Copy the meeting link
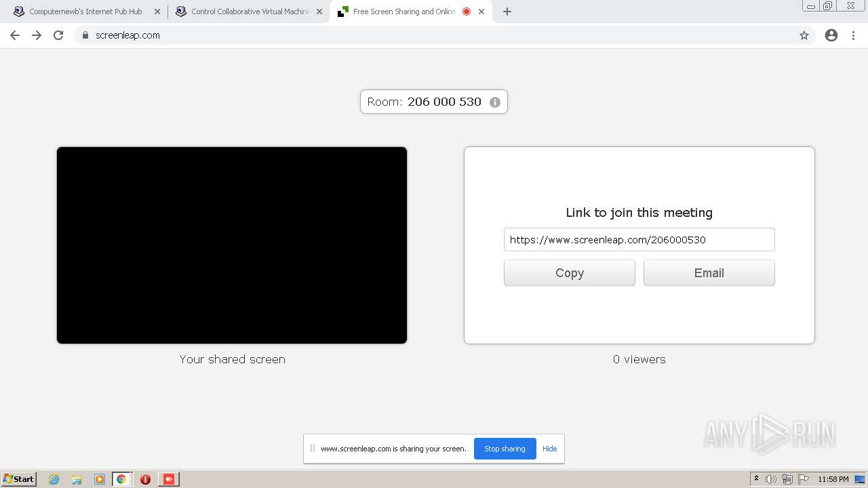 click(x=570, y=273)
